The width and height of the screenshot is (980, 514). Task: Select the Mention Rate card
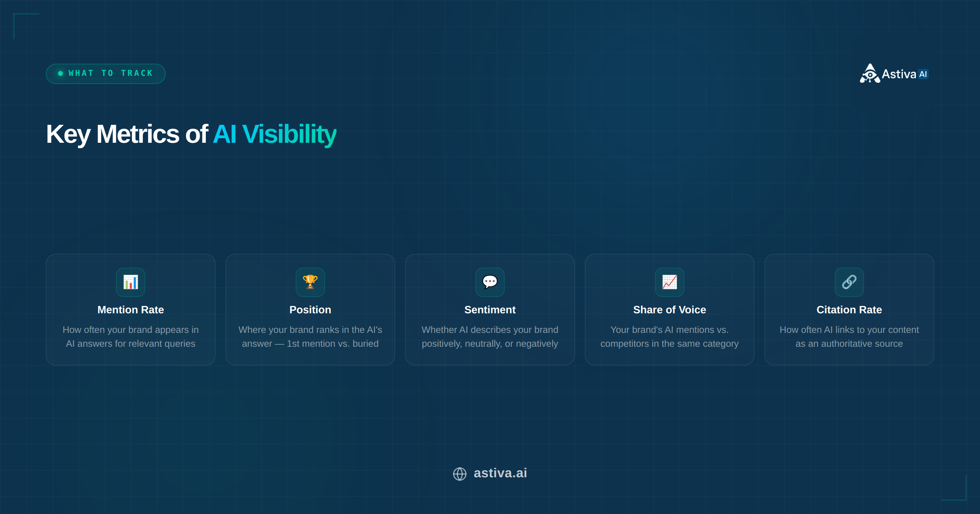click(130, 310)
